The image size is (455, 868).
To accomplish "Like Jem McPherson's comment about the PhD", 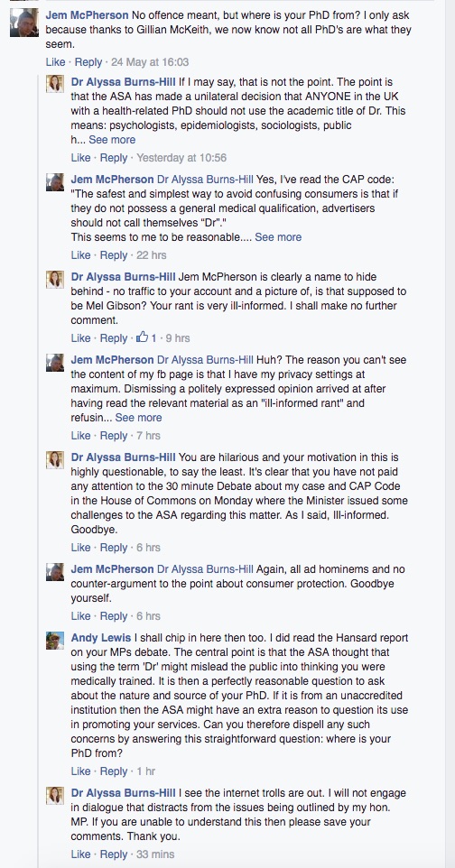I will pos(55,62).
